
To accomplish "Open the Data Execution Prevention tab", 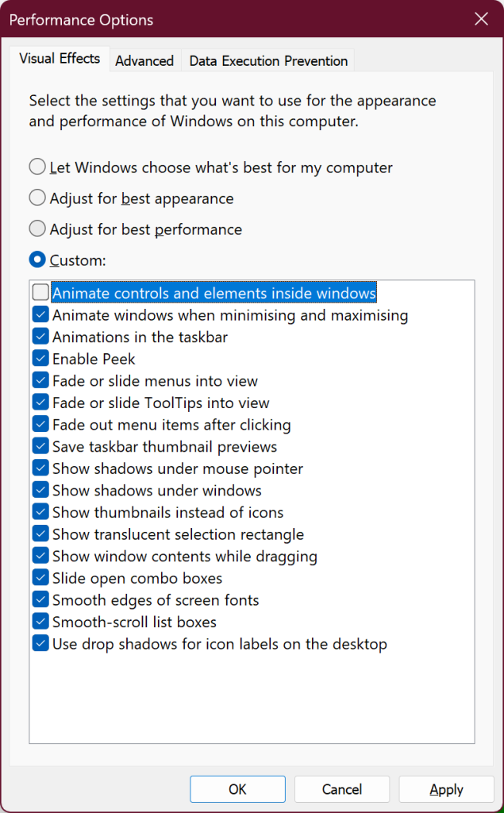I will (x=267, y=60).
